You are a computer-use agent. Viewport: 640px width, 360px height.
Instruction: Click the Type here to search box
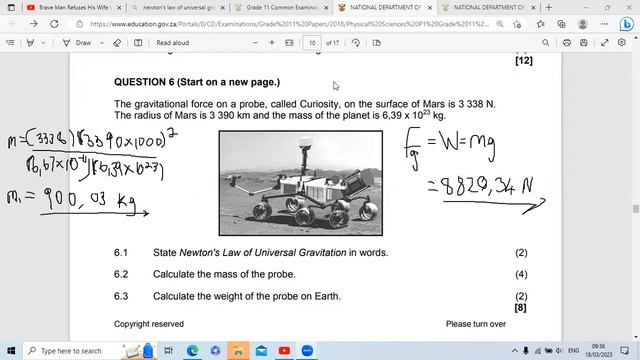89,351
